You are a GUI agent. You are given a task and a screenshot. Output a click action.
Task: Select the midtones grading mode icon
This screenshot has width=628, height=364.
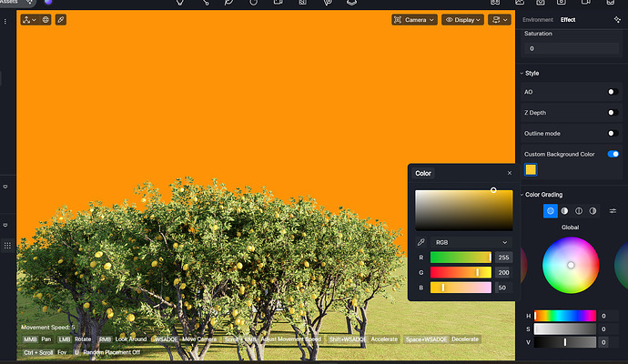579,211
